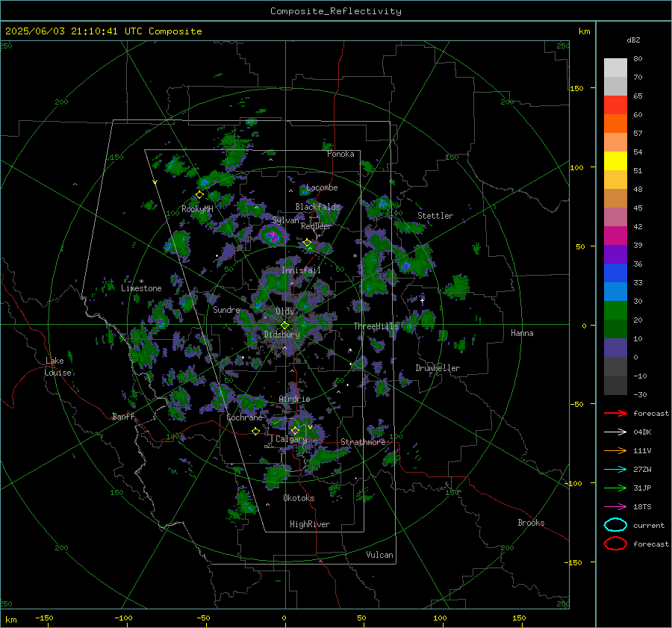Image resolution: width=672 pixels, height=628 pixels.
Task: Click the 80 dBZ light grey swatch
Action: (x=615, y=67)
